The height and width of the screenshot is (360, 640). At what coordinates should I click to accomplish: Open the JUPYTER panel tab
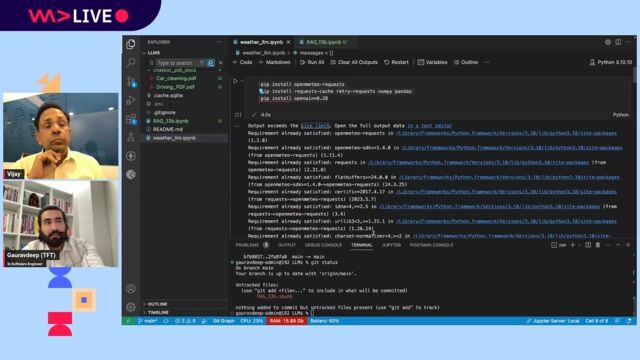point(391,245)
